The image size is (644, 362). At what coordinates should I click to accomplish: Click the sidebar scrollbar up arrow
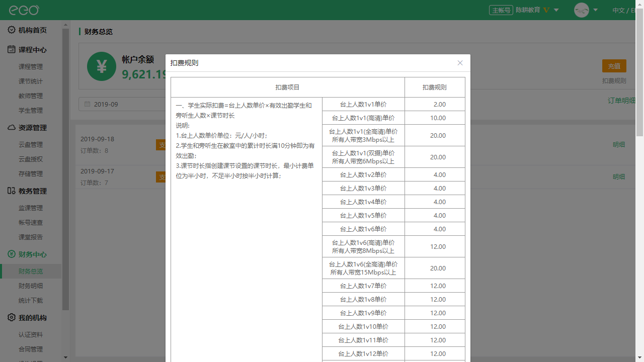[x=65, y=24]
